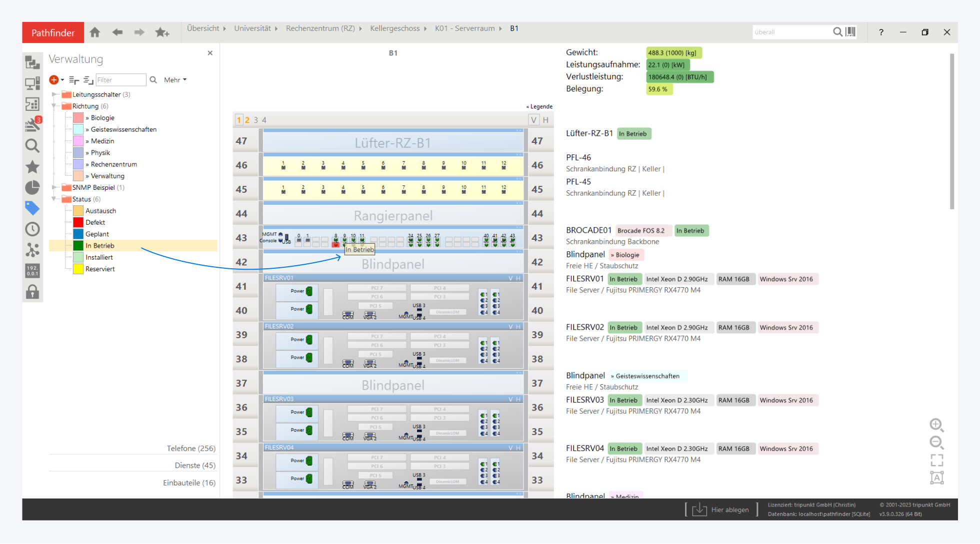Image resolution: width=980 pixels, height=544 pixels.
Task: Open the tools icon with badge 3
Action: pyautogui.click(x=32, y=124)
